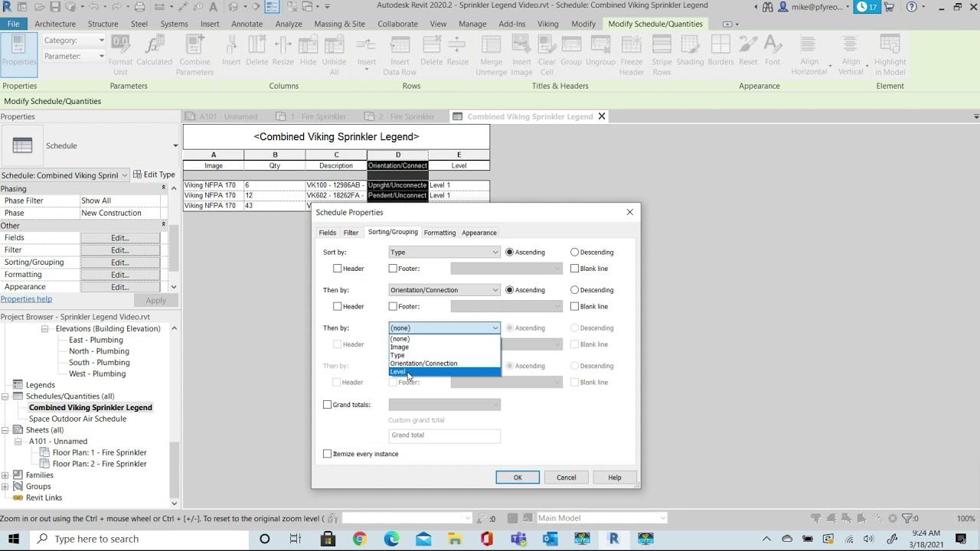Collapse Elevations (Building Elevation) tree node
The height and width of the screenshot is (551, 980).
tap(44, 328)
